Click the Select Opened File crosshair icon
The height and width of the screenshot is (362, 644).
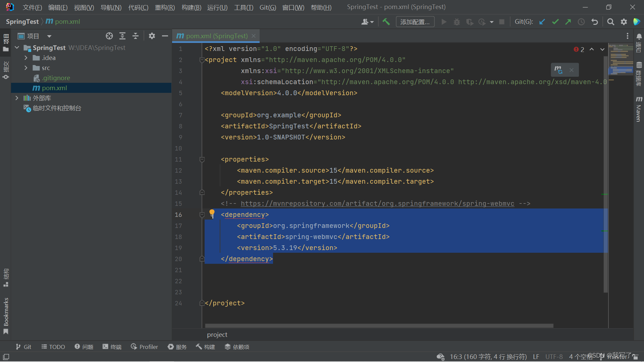tap(109, 36)
